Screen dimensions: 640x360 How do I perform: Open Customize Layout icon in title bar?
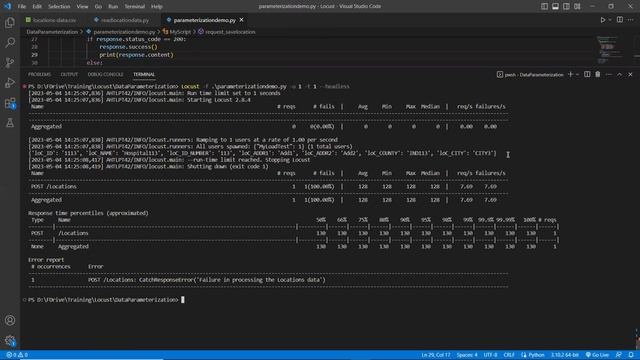[x=577, y=6]
